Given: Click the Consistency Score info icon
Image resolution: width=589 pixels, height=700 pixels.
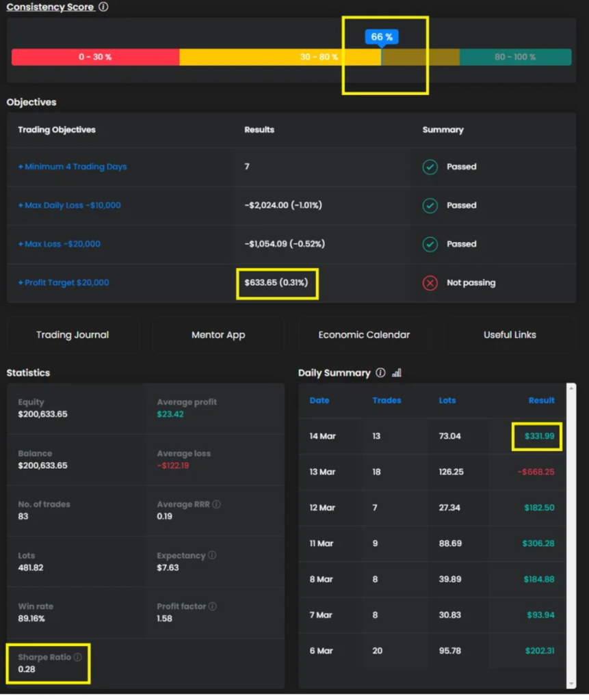Looking at the screenshot, I should pos(103,7).
